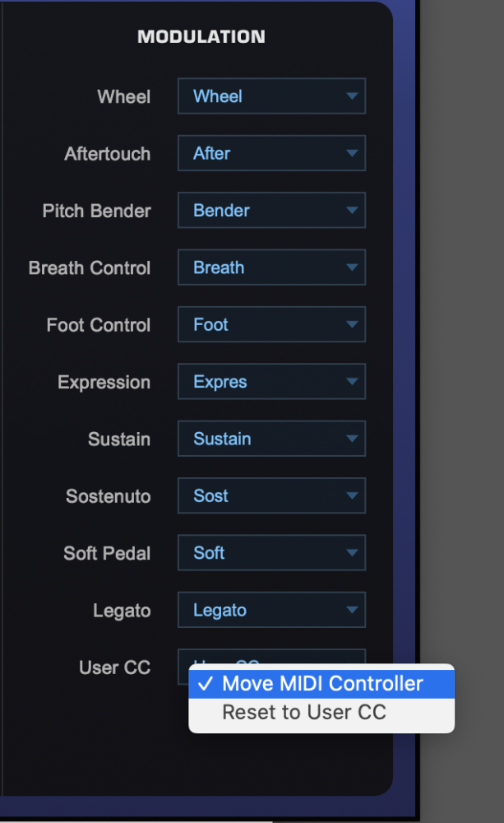This screenshot has width=504, height=823.
Task: Open the Sostenuto dropdown
Action: click(271, 495)
